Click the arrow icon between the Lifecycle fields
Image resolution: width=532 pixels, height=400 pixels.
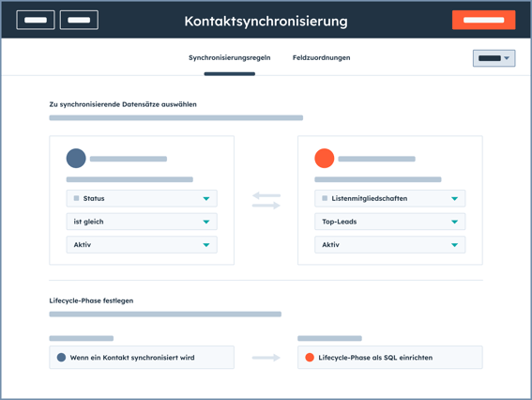click(266, 357)
